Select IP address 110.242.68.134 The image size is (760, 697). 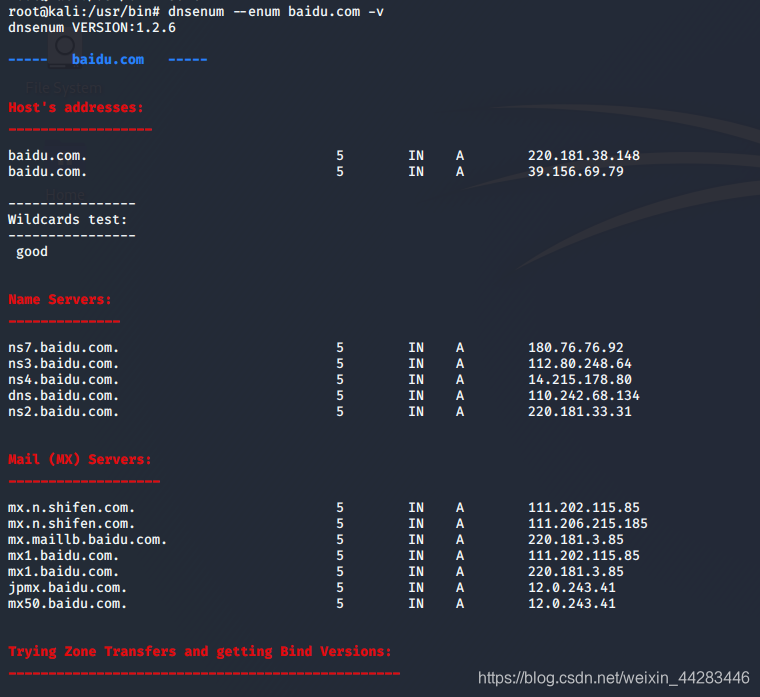584,396
